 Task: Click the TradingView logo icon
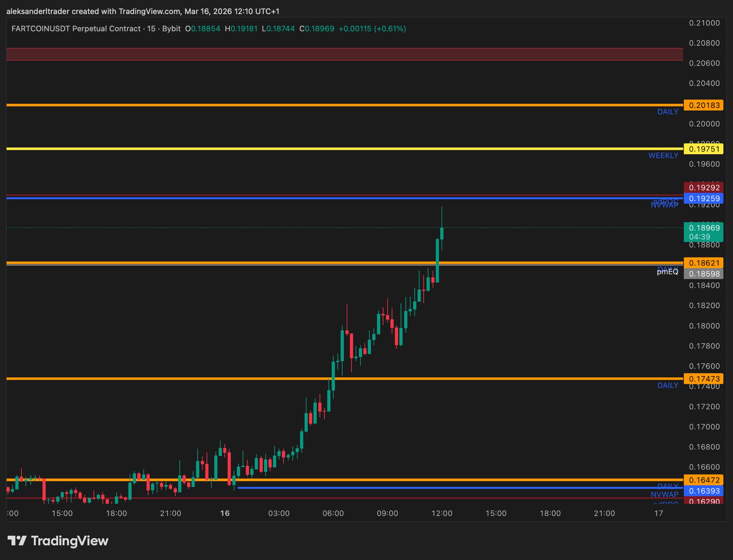(x=17, y=540)
